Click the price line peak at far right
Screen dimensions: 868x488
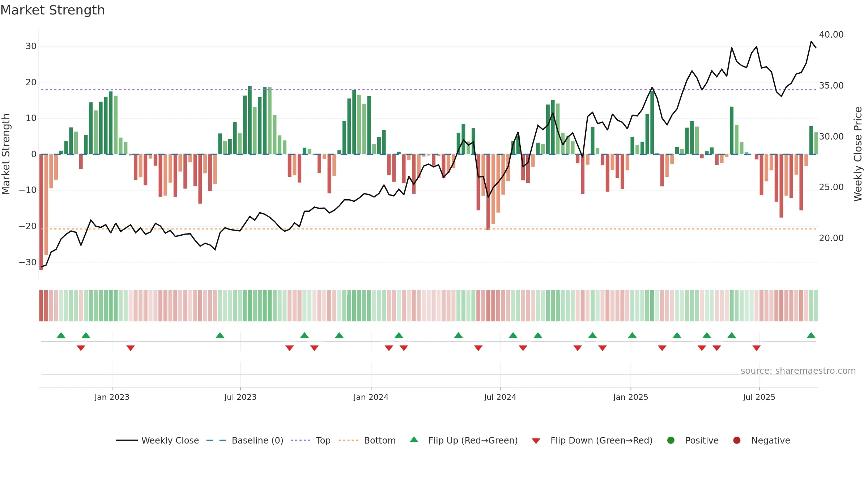point(811,42)
